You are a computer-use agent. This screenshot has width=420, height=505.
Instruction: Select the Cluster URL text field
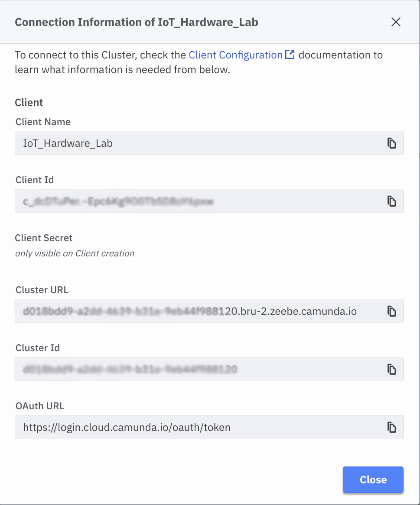click(195, 311)
